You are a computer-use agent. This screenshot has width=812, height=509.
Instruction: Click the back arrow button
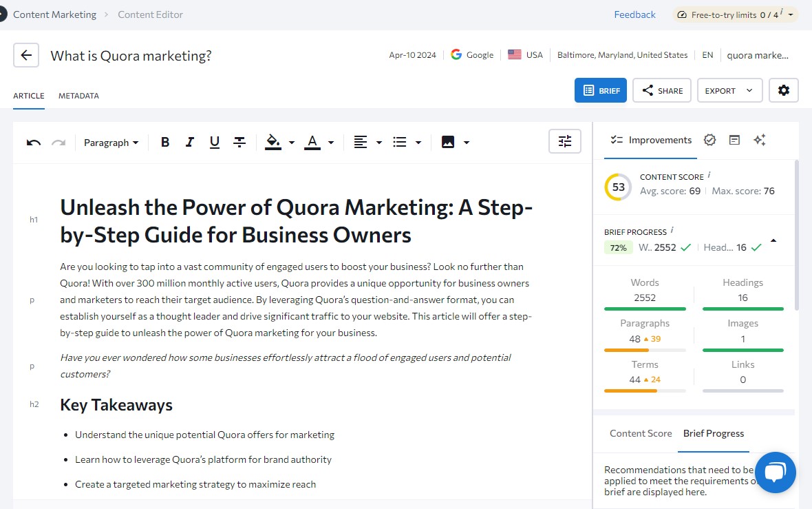coord(26,55)
